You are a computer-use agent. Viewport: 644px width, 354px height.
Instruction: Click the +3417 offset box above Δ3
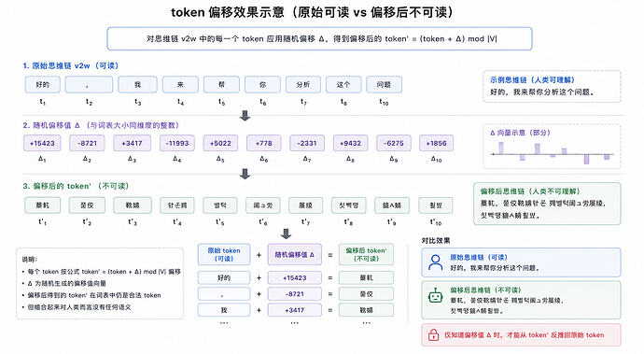point(132,143)
